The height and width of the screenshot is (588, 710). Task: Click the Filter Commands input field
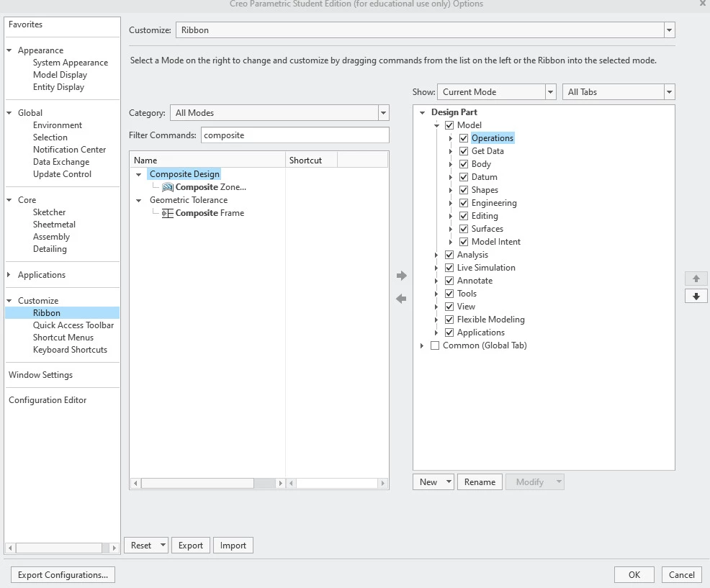[295, 135]
